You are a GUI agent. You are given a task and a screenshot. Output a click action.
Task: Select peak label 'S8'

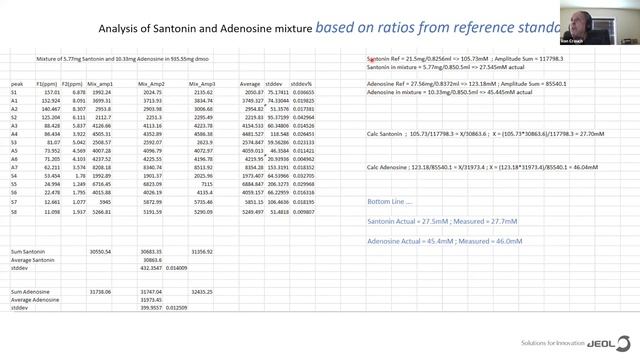14,212
